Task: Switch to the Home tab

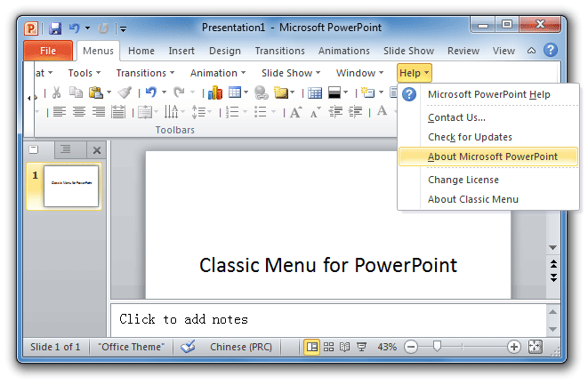Action: (141, 51)
